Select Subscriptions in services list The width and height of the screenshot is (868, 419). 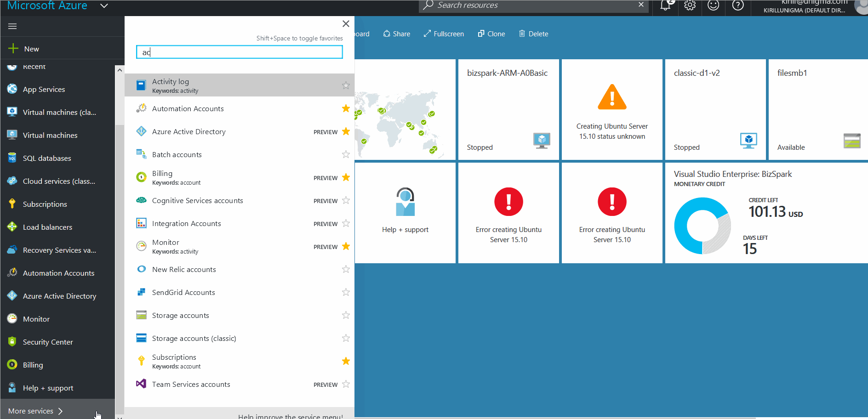click(x=240, y=361)
